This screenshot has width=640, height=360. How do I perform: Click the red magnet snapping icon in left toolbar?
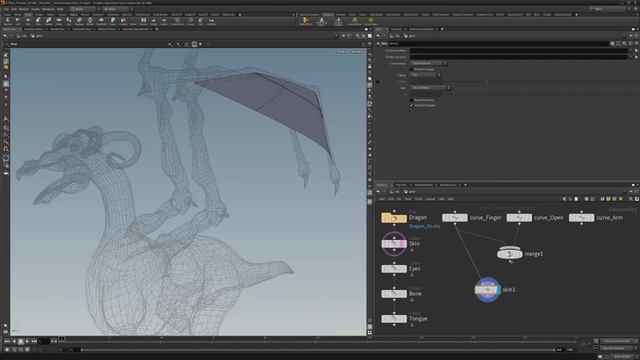[6, 149]
